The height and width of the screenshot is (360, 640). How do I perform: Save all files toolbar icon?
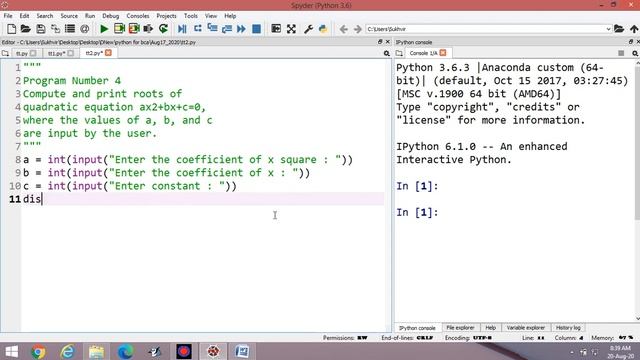pyautogui.click(x=55, y=29)
